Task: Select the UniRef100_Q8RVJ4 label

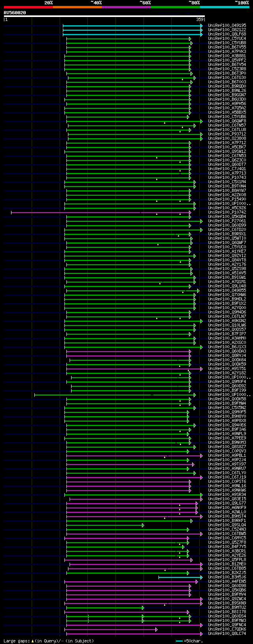Action: point(227,355)
